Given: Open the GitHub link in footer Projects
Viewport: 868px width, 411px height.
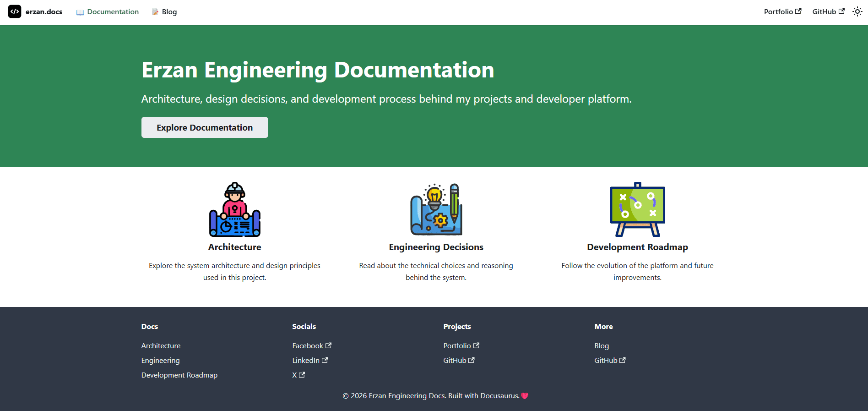Looking at the screenshot, I should [x=459, y=360].
